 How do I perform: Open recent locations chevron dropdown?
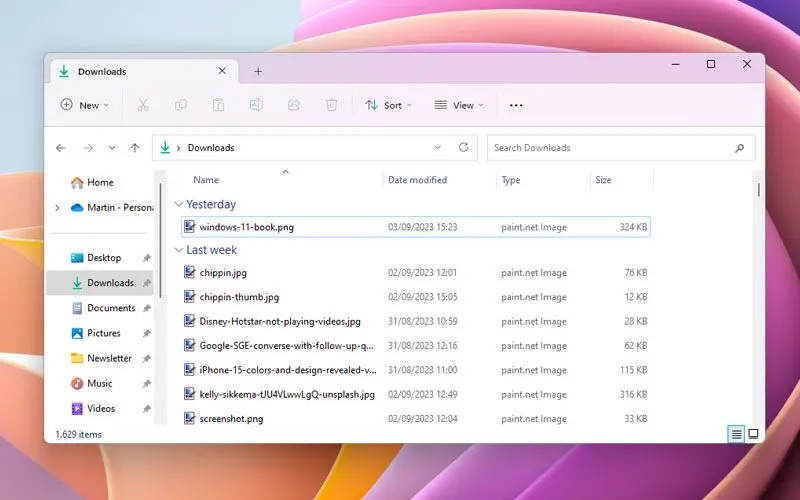[x=112, y=148]
